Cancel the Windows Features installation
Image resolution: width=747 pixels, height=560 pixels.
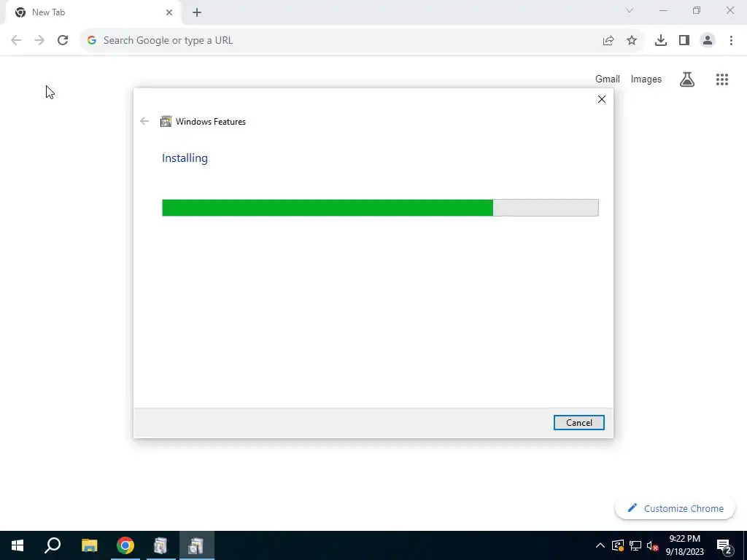578,422
